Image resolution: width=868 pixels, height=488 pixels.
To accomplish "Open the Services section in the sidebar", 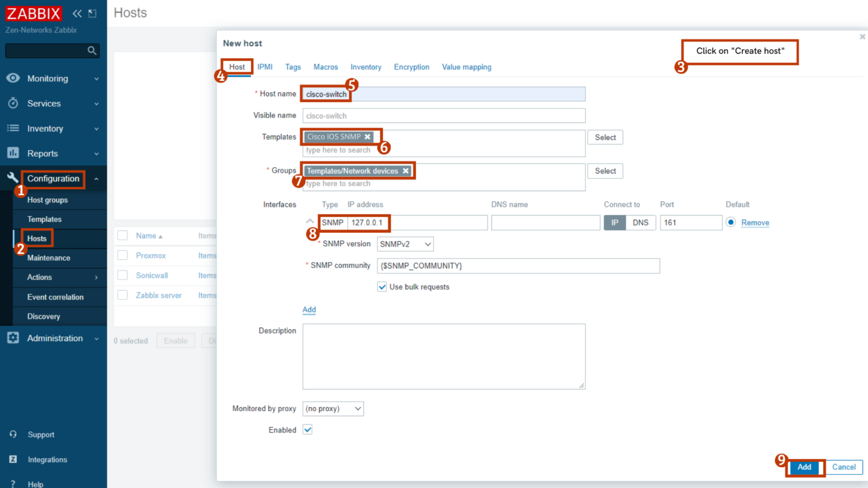I will coord(45,103).
